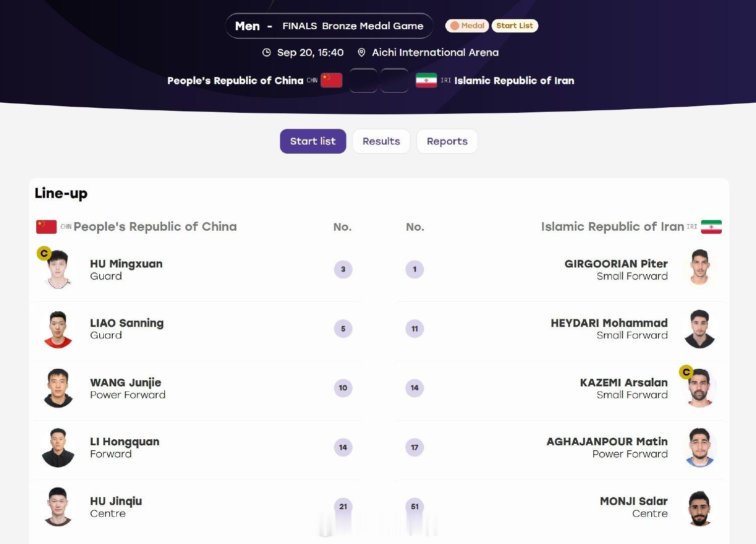Open the Start list tab
This screenshot has width=756, height=544.
coord(313,141)
